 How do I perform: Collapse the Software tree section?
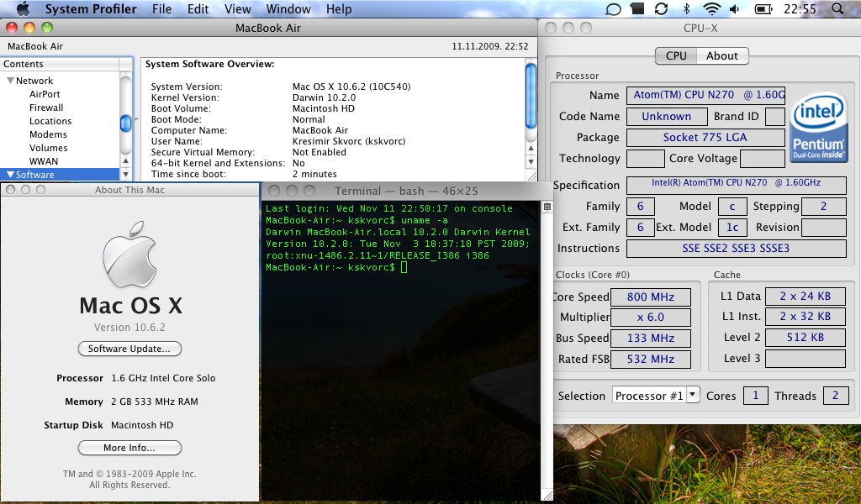pyautogui.click(x=10, y=175)
